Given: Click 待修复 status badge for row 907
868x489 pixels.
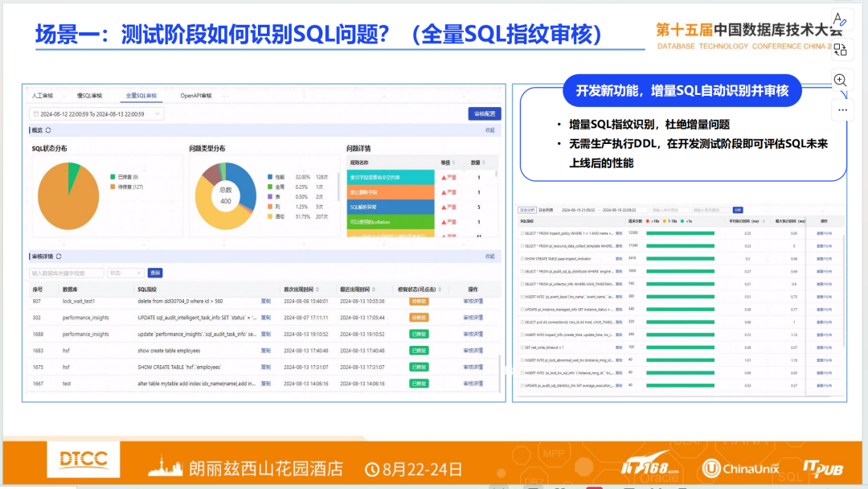Looking at the screenshot, I should [419, 302].
